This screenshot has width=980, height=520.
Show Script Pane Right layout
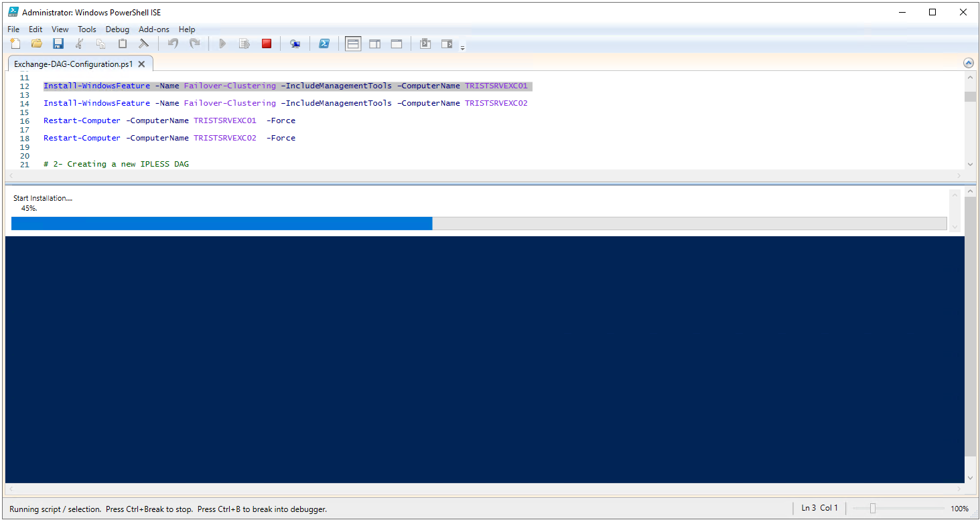pyautogui.click(x=375, y=44)
